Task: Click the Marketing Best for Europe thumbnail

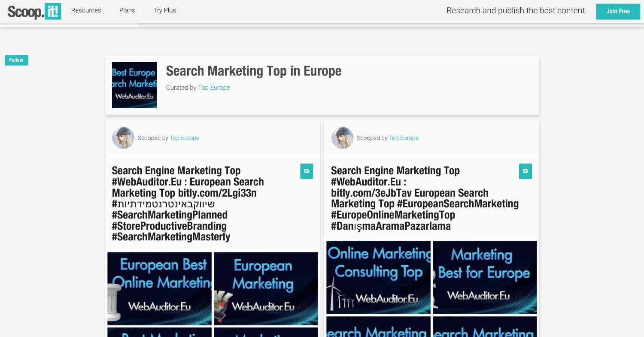Action: point(484,277)
